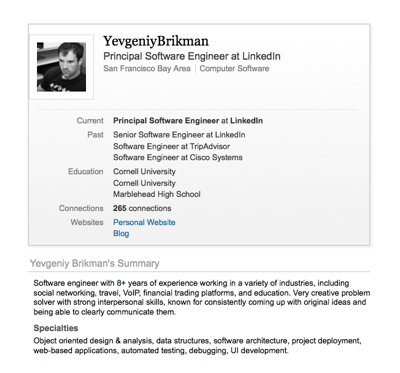Click bold LinkedIn in the Current position

point(246,121)
